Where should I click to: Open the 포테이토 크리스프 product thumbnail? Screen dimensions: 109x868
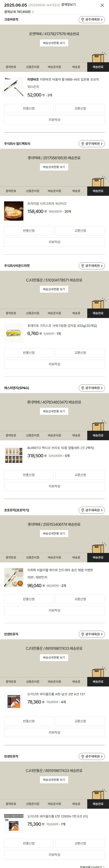pos(14,333)
